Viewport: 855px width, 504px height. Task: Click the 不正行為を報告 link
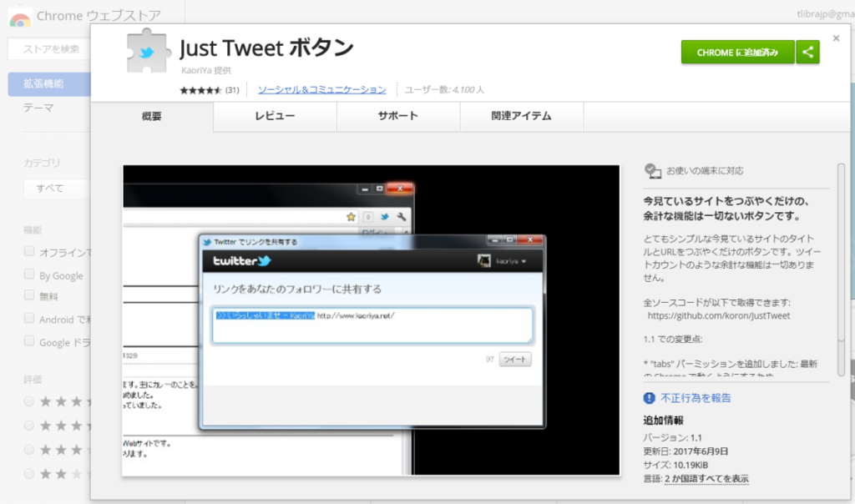[696, 398]
